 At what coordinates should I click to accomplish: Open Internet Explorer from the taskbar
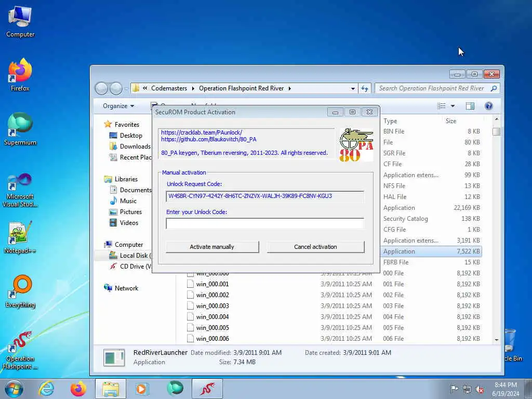pos(46,389)
